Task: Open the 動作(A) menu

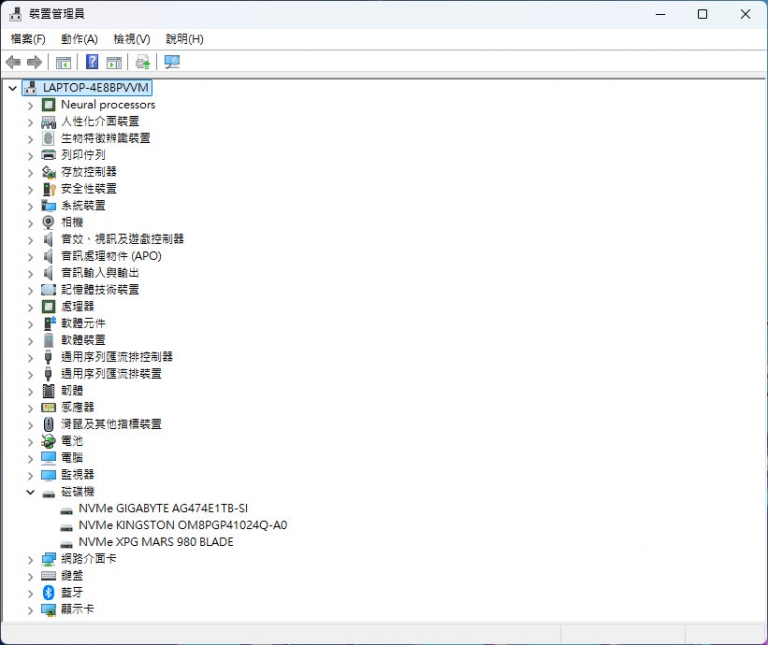Action: [79, 39]
